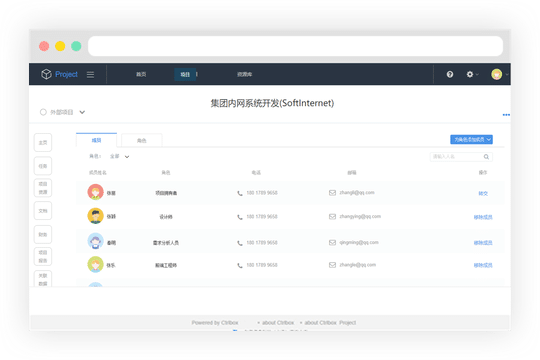Open 资源库 in the top navigation
Viewport: 540px width, 360px height.
(245, 74)
